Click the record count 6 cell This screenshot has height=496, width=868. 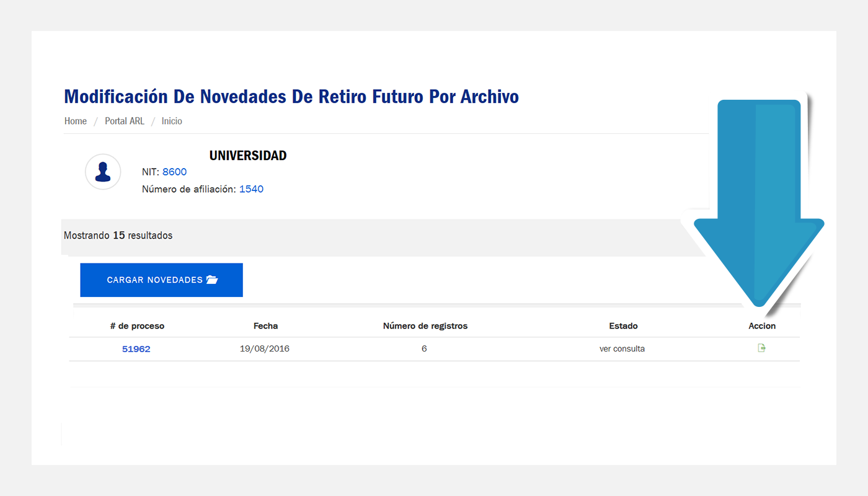(x=424, y=349)
